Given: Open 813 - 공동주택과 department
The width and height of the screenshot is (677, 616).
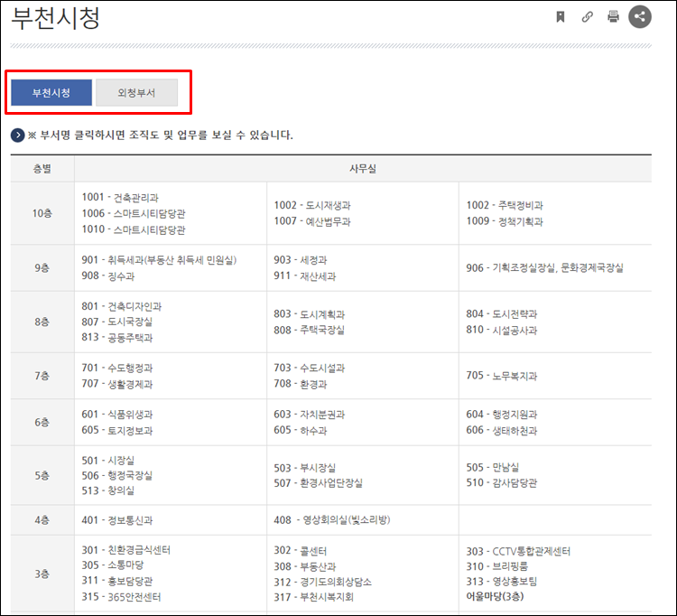Looking at the screenshot, I should (117, 338).
